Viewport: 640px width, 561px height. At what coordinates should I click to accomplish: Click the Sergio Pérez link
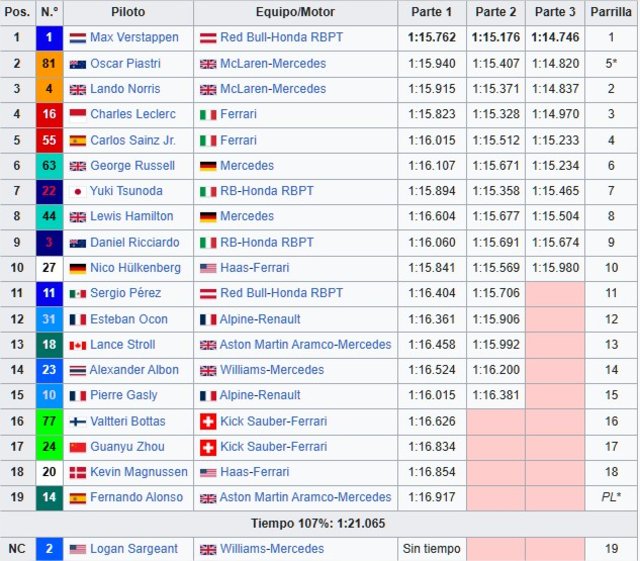[126, 293]
